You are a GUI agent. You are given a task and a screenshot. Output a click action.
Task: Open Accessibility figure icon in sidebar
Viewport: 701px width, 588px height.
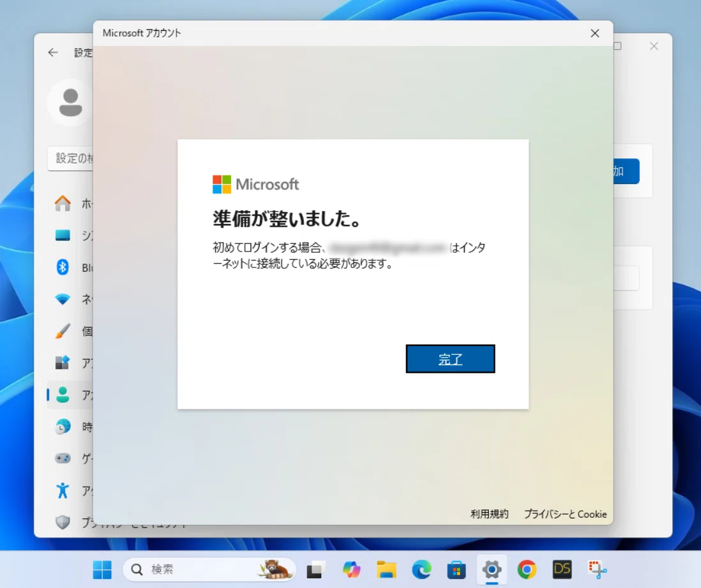click(63, 490)
